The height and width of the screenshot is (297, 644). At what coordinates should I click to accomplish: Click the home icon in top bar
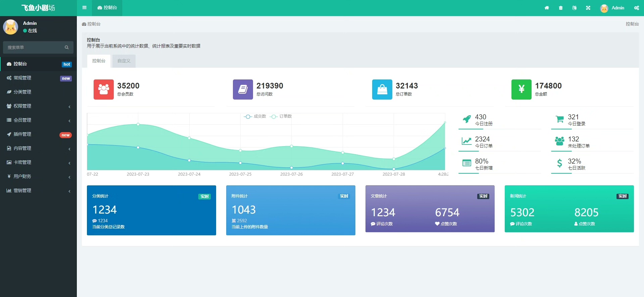tap(547, 8)
